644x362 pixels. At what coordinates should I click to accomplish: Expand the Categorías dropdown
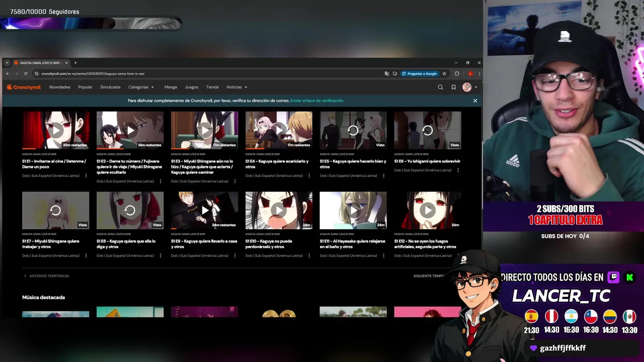pyautogui.click(x=141, y=87)
